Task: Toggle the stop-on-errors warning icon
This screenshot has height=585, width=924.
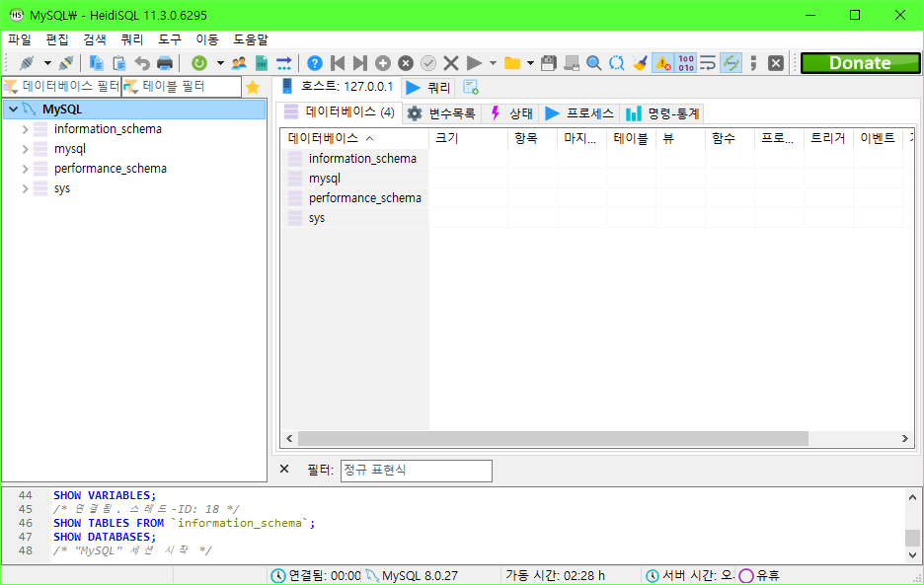Action: click(663, 63)
